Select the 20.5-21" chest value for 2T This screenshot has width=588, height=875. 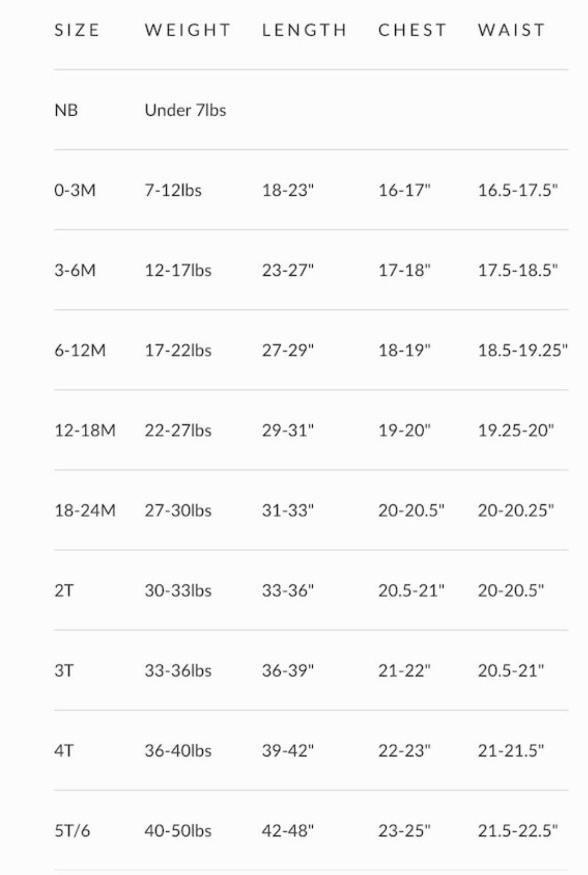point(411,590)
